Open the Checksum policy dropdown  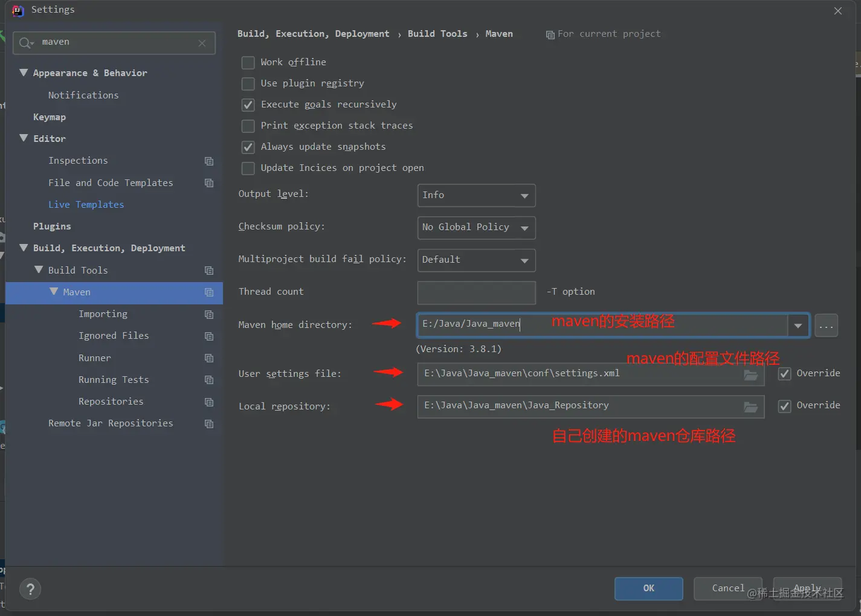[476, 228]
